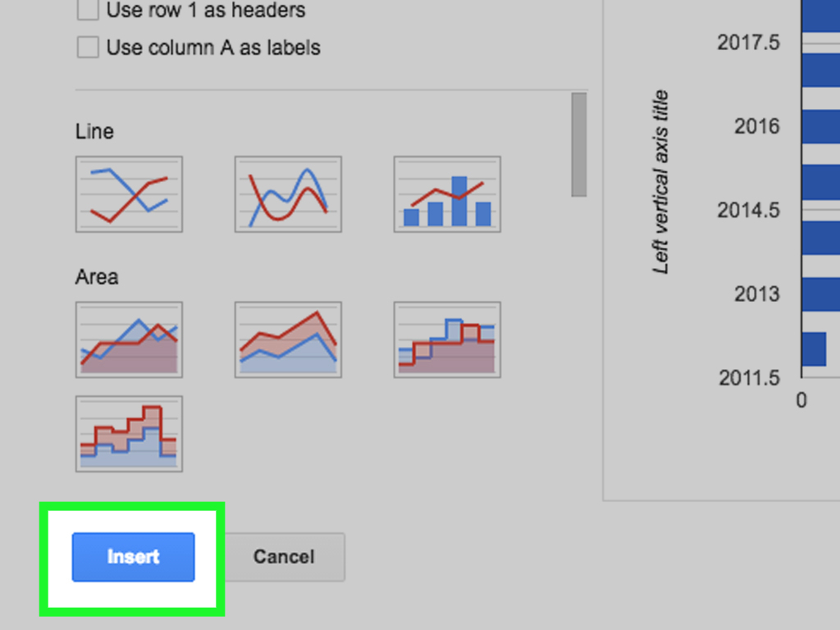This screenshot has width=840, height=630.
Task: Click the Line section heading
Action: click(94, 131)
